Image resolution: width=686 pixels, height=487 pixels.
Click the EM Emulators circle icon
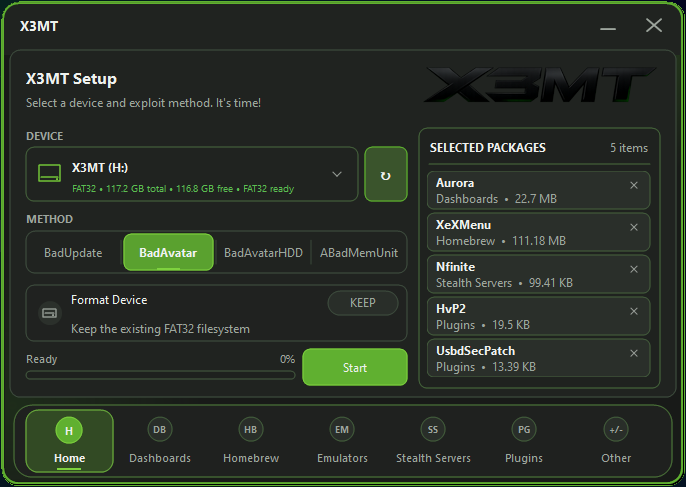342,430
